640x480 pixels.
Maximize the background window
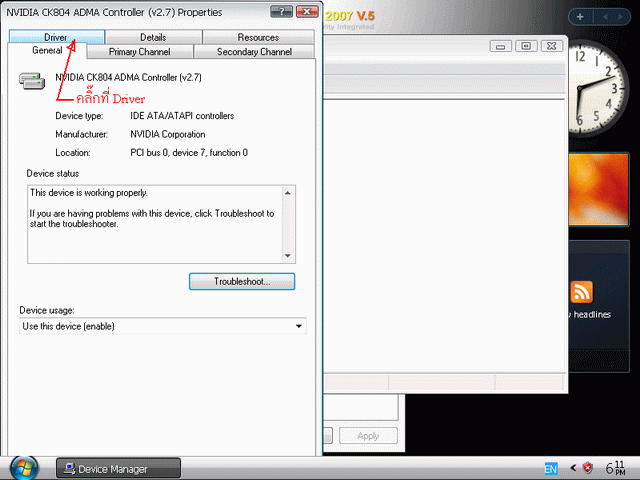[526, 46]
